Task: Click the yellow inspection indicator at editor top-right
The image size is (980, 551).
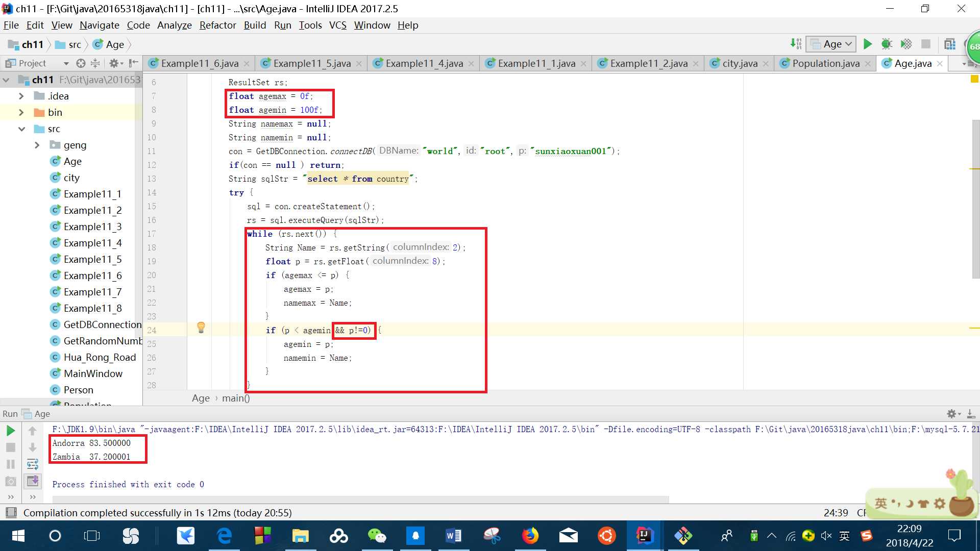Action: point(974,79)
